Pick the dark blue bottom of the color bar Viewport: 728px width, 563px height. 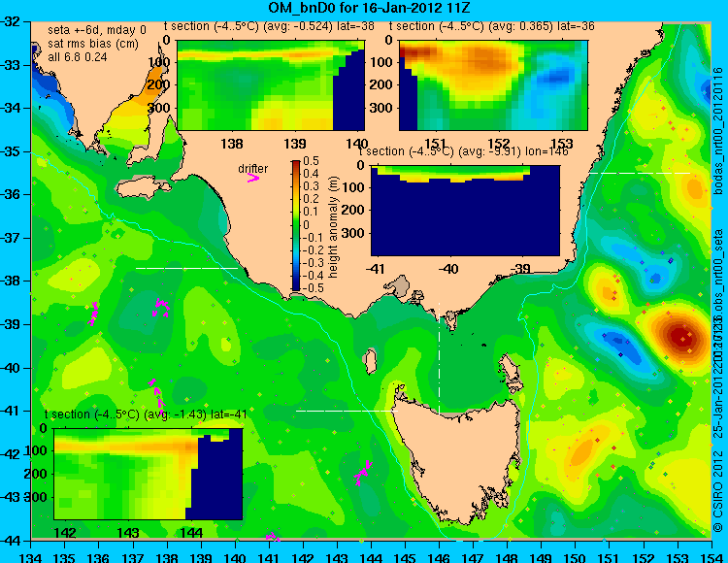pyautogui.click(x=296, y=286)
